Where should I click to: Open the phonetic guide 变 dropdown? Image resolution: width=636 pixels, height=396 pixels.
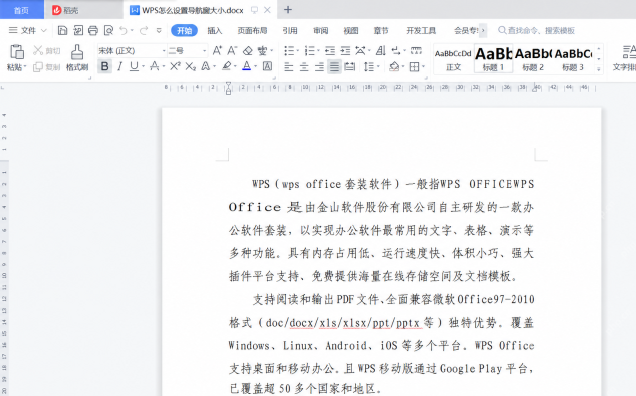point(272,51)
